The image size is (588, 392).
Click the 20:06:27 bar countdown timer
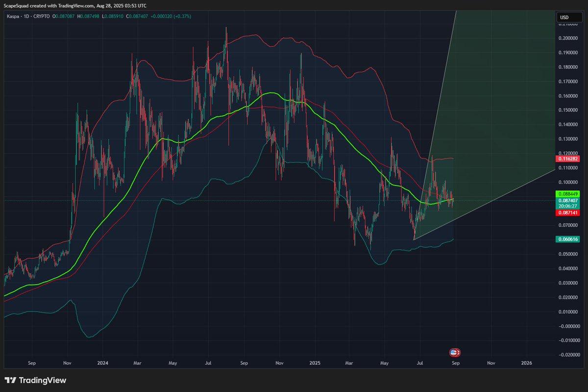pyautogui.click(x=568, y=207)
